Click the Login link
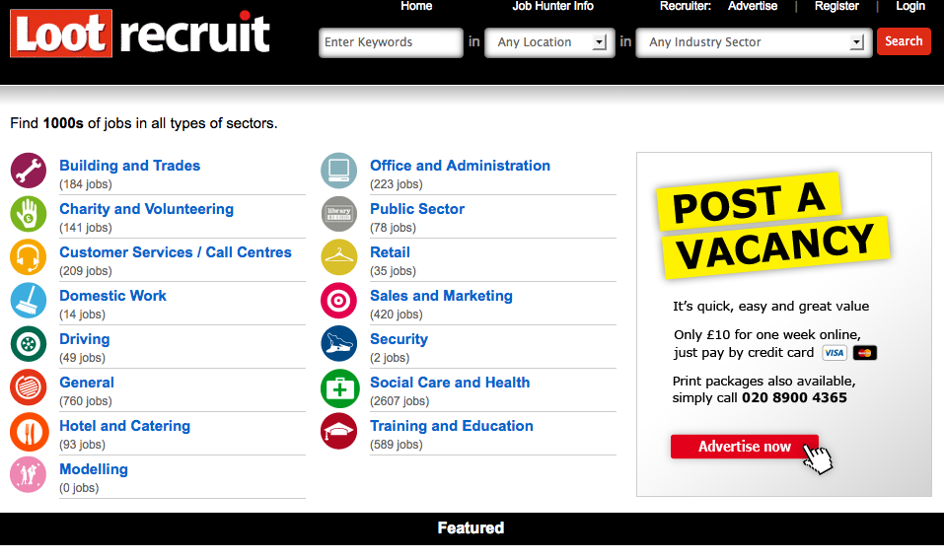This screenshot has height=560, width=944. (x=910, y=6)
